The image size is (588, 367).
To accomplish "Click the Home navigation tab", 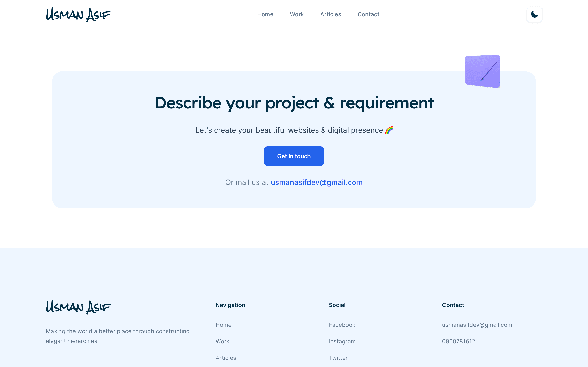I will (265, 14).
